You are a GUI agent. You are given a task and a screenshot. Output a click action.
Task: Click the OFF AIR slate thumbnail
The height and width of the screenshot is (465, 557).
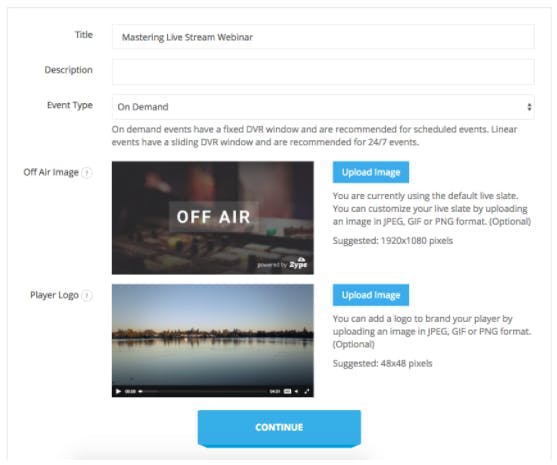coord(213,218)
